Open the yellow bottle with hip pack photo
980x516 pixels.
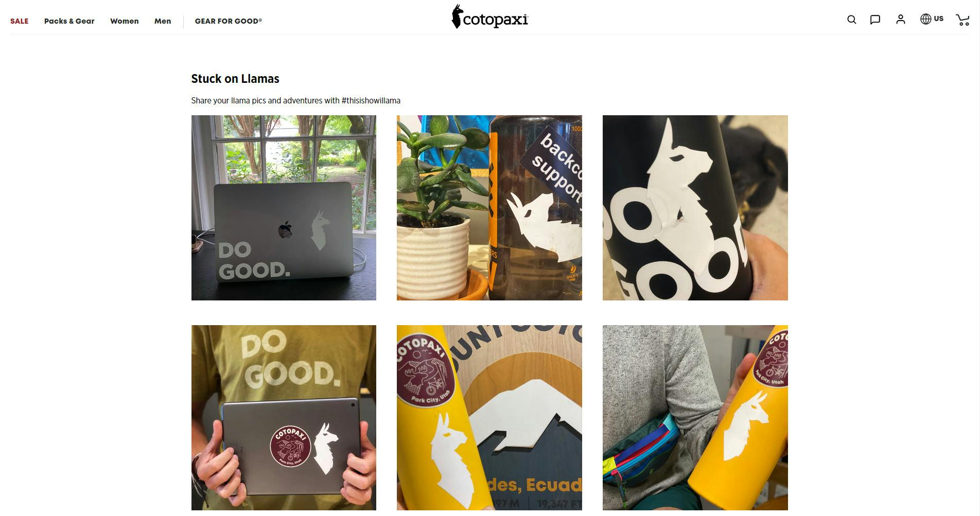[x=695, y=418]
